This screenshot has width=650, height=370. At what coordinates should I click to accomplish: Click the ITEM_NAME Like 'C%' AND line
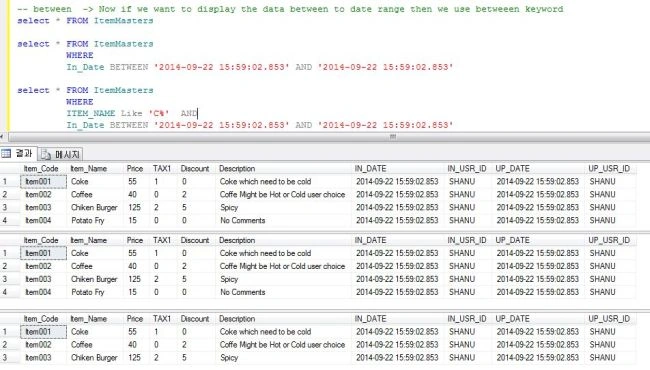point(132,113)
